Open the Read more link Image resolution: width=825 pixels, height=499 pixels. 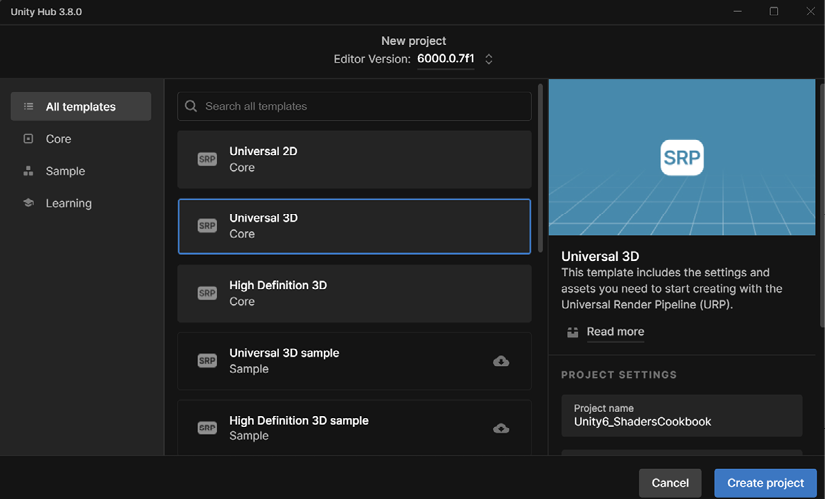point(615,332)
